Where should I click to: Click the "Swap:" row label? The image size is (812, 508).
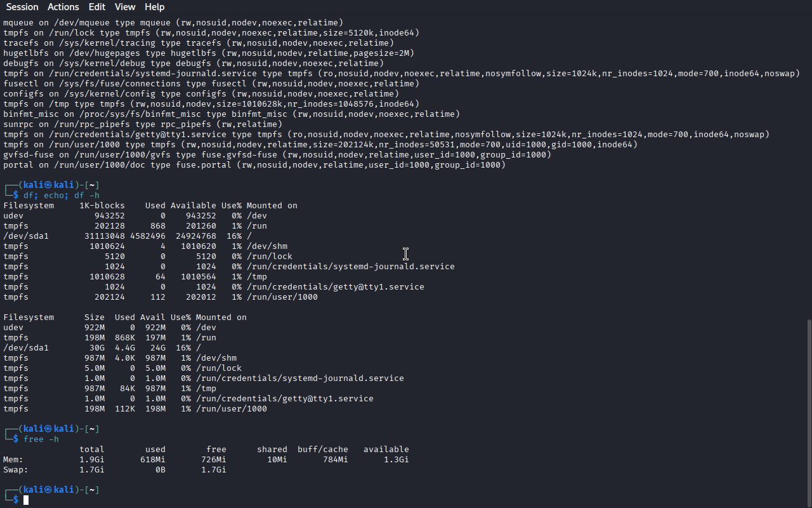point(16,470)
